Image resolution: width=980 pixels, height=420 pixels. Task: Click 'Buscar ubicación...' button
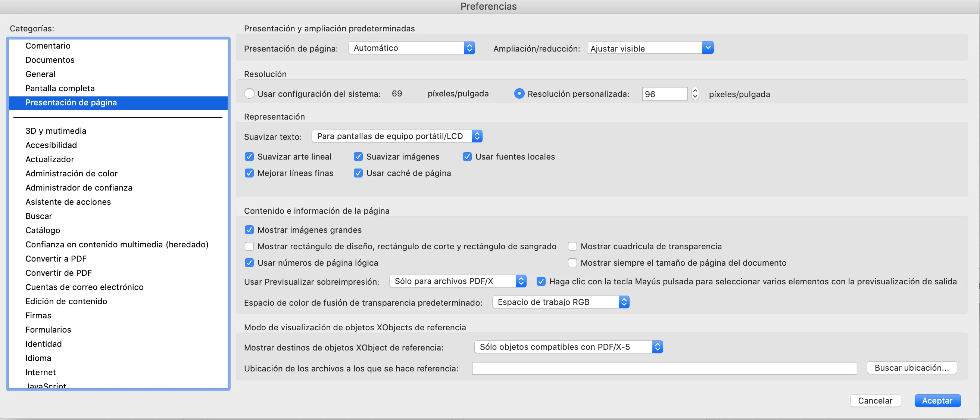(x=912, y=368)
